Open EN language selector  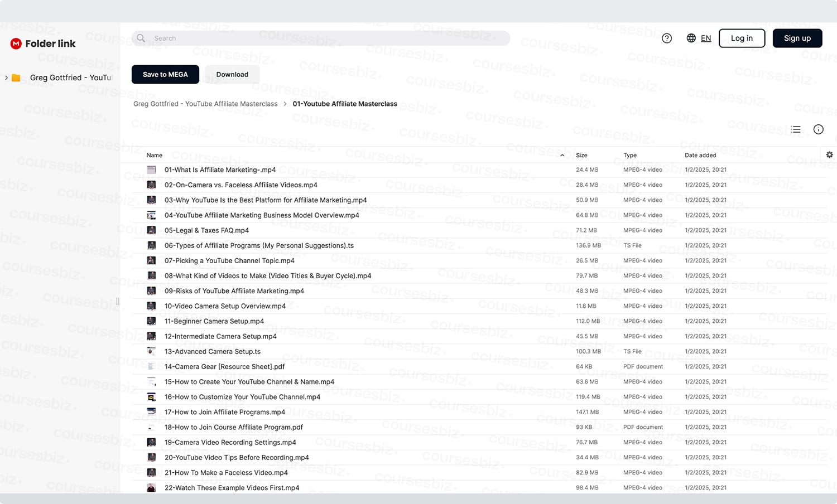pyautogui.click(x=706, y=38)
